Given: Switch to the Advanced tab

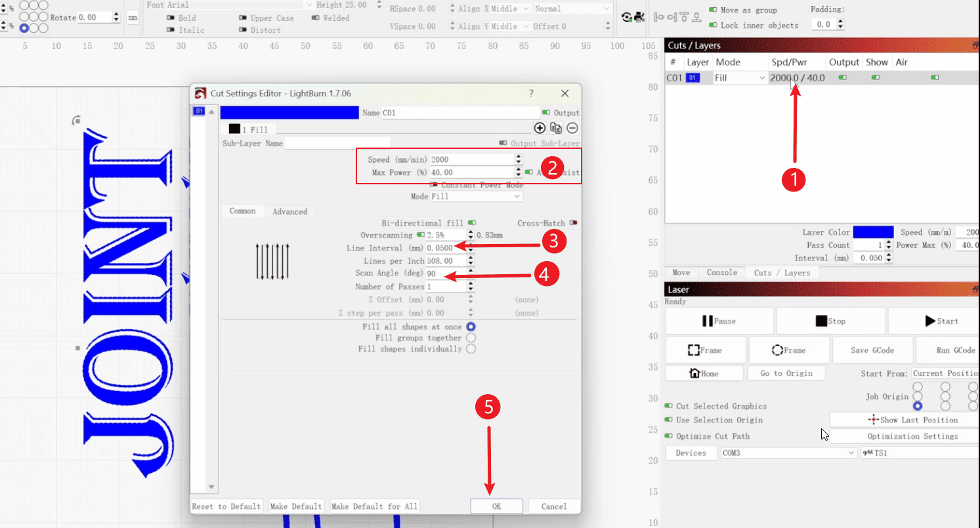Looking at the screenshot, I should point(289,211).
